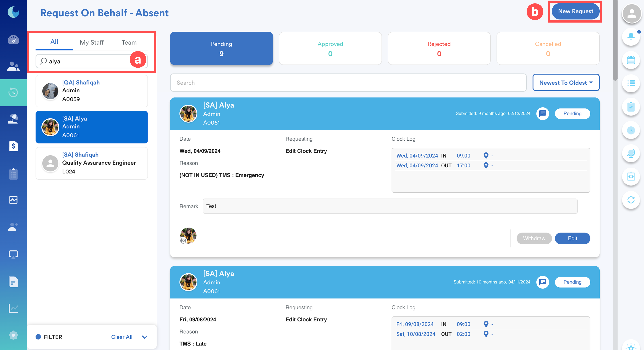This screenshot has width=644, height=350.
Task: Click the Clear All filter link
Action: [x=122, y=337]
